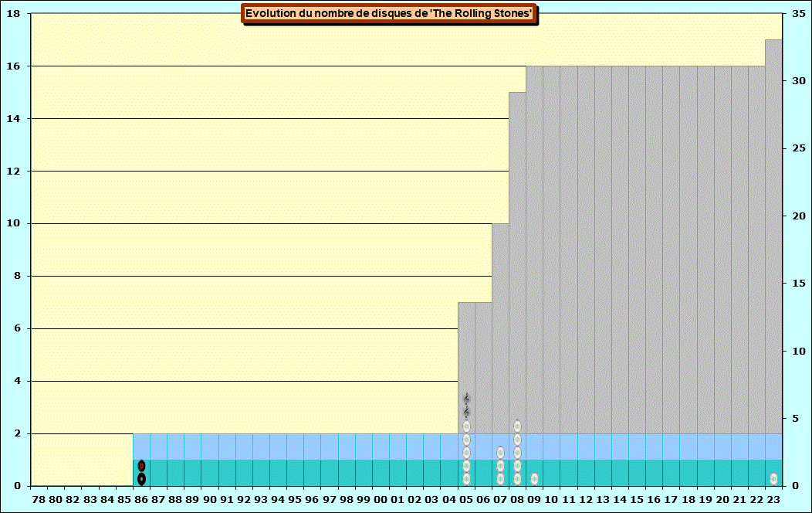Select the gray bar for year 06
This screenshot has width=812, height=513.
(483, 368)
